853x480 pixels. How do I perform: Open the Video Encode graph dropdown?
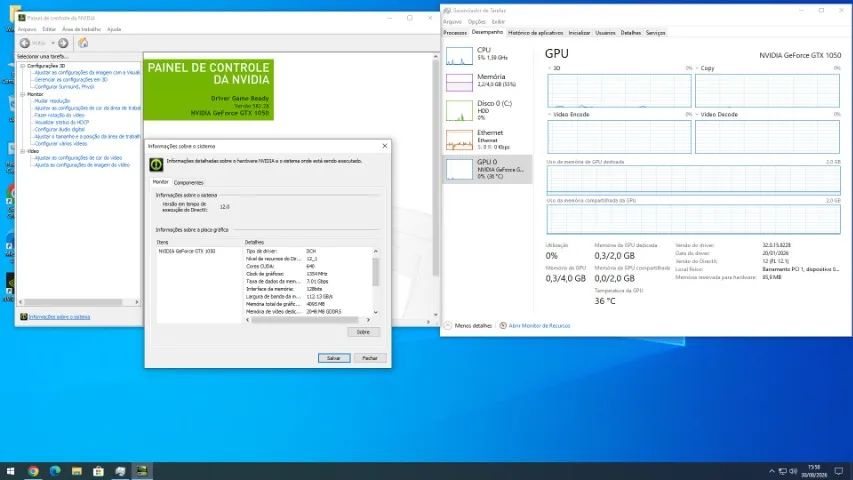point(550,115)
